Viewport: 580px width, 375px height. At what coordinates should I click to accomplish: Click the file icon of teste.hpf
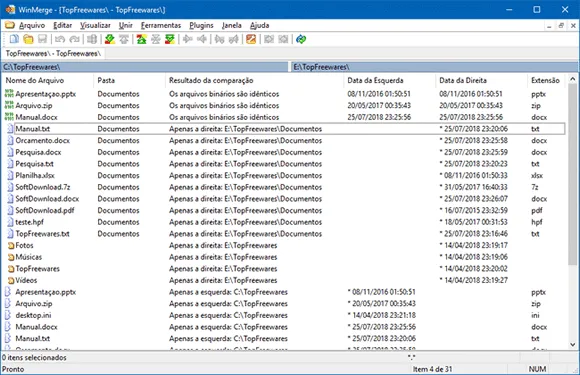tap(11, 222)
